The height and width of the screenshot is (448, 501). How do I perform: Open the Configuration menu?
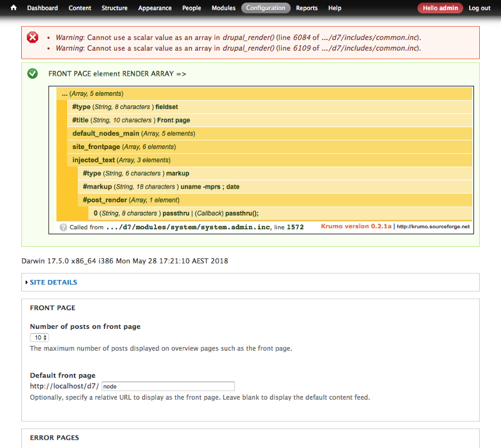[x=266, y=8]
